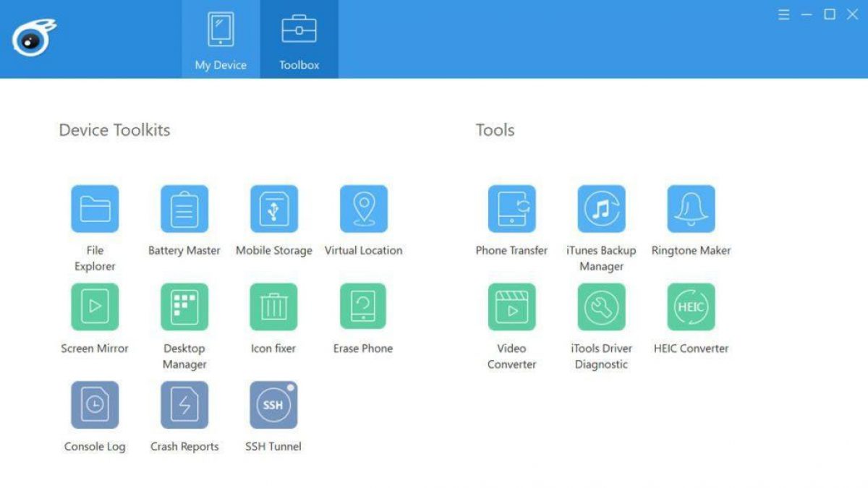
Task: Select the Toolbox tab
Action: (299, 39)
